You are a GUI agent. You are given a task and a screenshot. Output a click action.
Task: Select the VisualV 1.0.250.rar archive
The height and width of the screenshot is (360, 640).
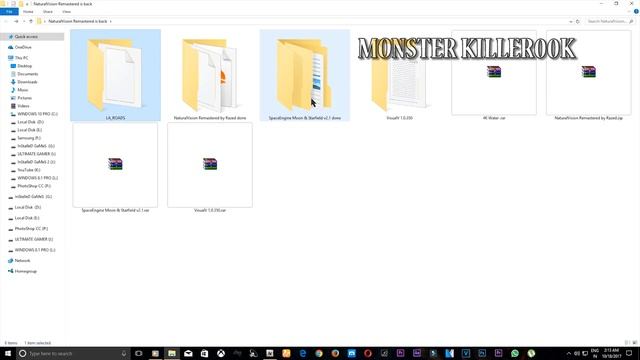[210, 167]
